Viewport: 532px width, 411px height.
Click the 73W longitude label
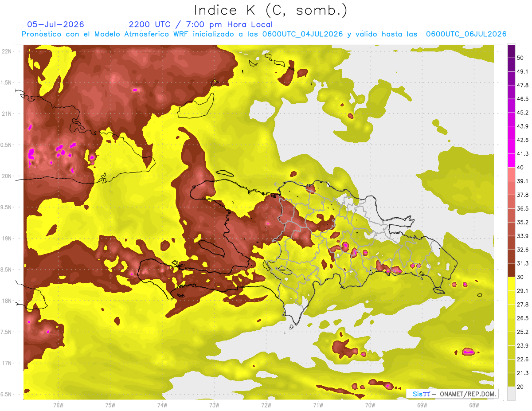(214, 405)
